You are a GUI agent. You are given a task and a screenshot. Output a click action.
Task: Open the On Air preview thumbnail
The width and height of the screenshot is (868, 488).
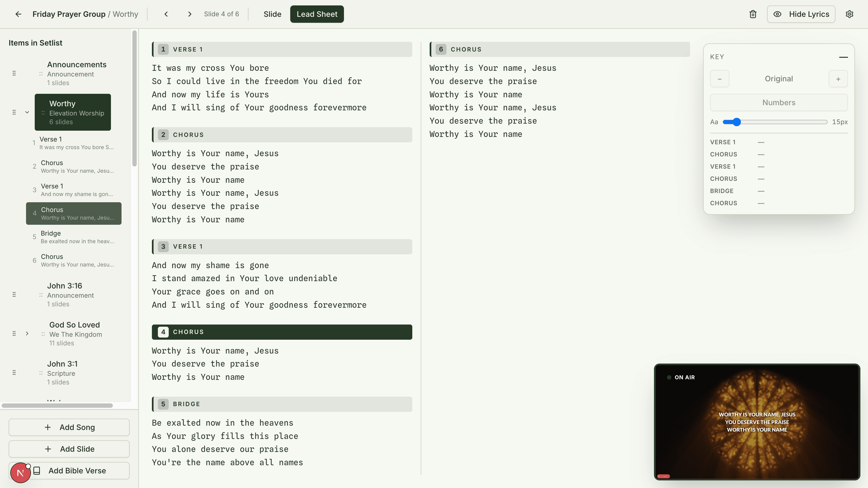757,422
